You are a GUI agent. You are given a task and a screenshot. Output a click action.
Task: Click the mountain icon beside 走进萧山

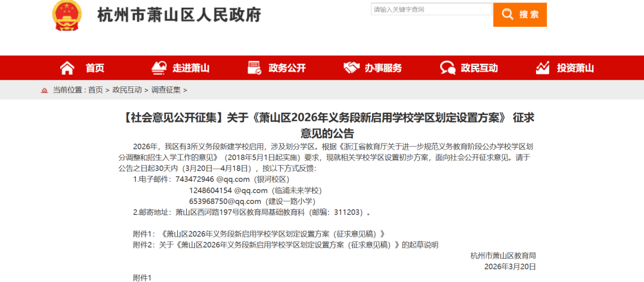click(159, 68)
